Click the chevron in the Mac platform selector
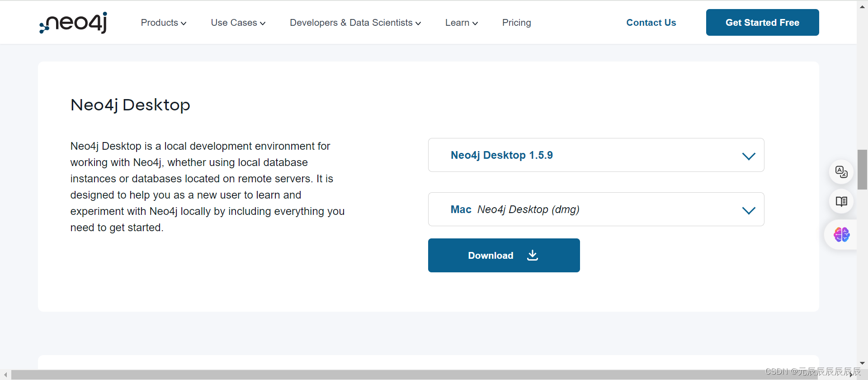The width and height of the screenshot is (868, 380). (749, 210)
